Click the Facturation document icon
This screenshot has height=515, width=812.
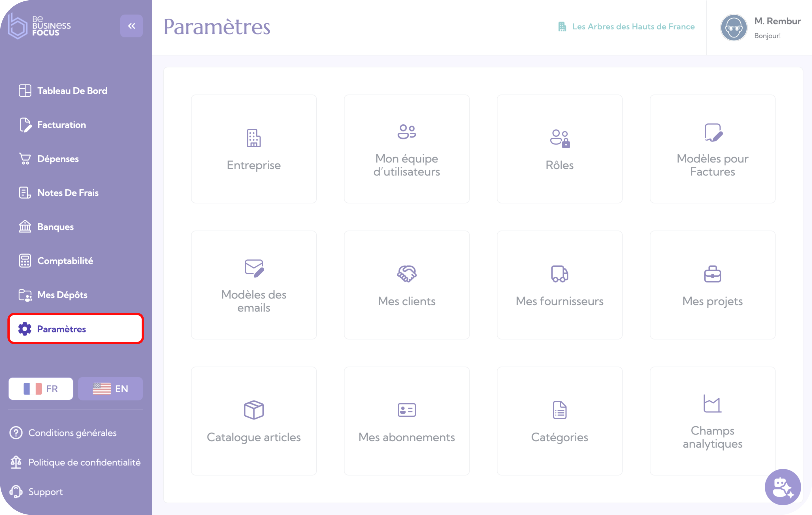click(x=25, y=125)
